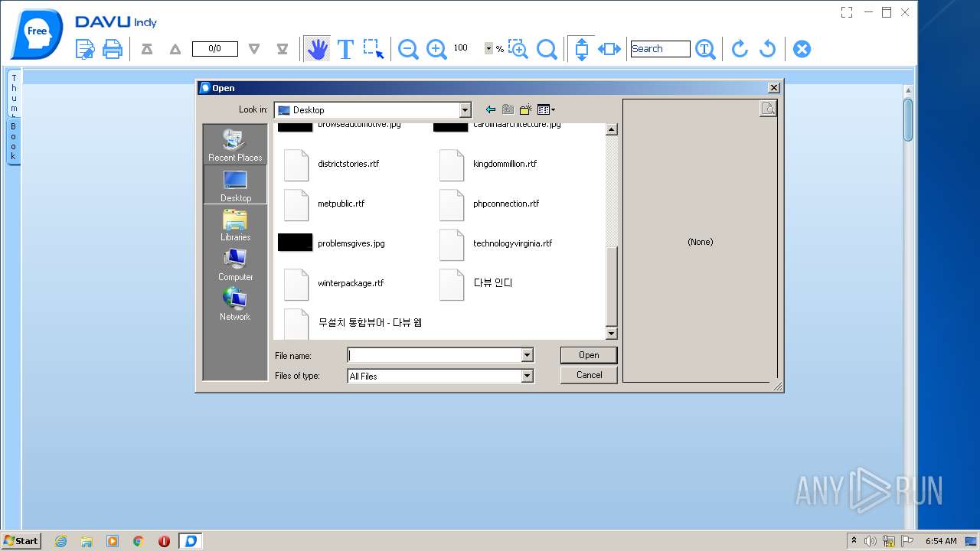Screen dimensions: 980x551
Task: Fit page to width
Action: click(x=609, y=49)
